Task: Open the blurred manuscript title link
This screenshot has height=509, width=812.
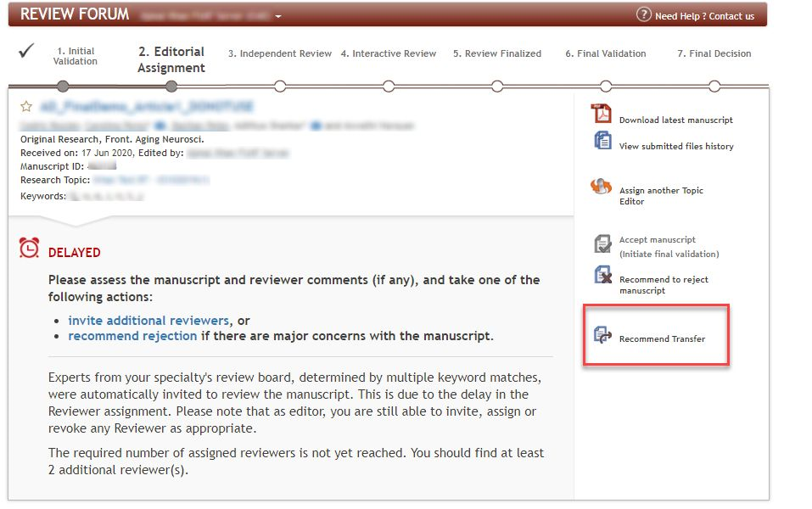Action: tap(147, 107)
